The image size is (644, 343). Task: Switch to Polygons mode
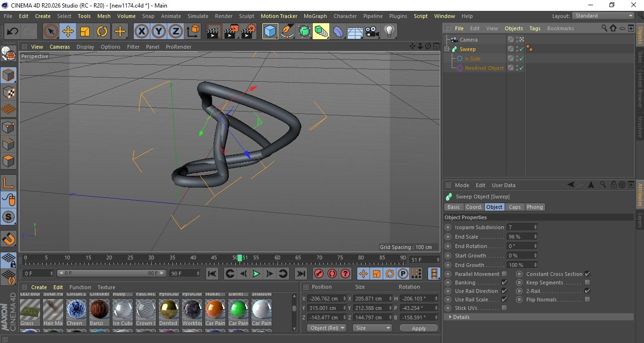(x=9, y=161)
